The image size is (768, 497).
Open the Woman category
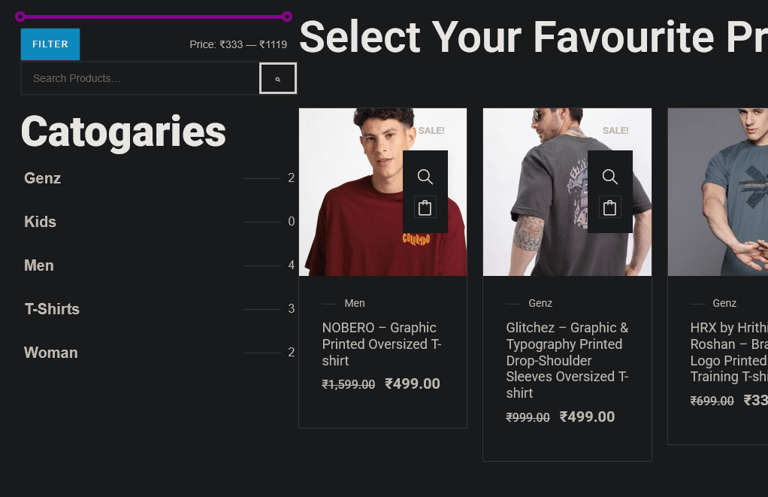(x=51, y=352)
